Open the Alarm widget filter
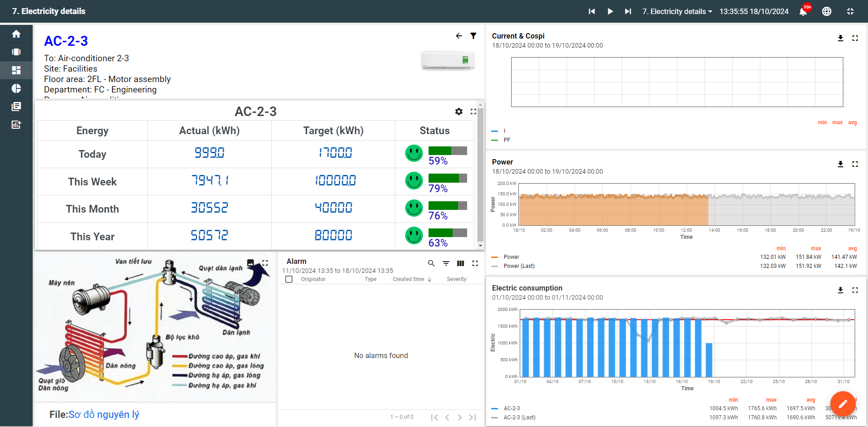This screenshot has width=868, height=427. coord(446,263)
